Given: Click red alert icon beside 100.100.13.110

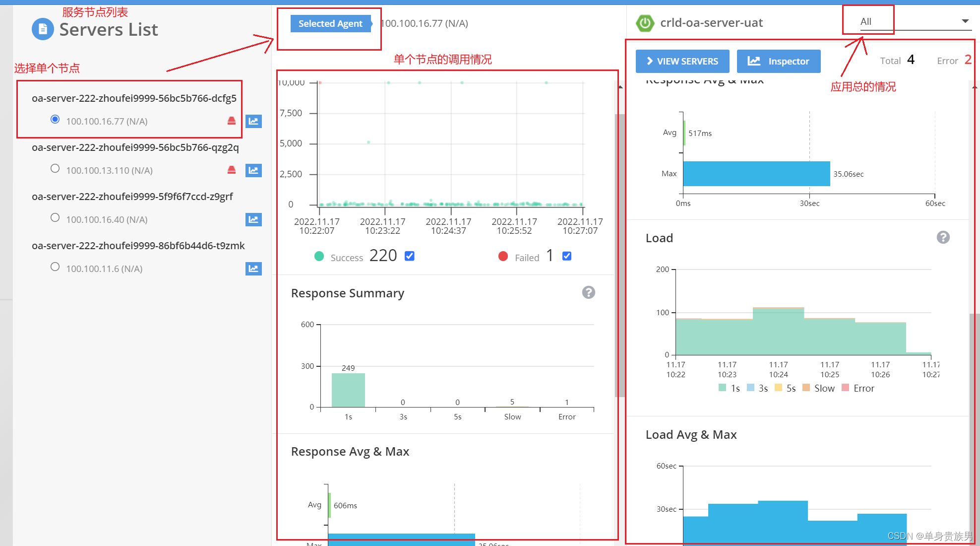Looking at the screenshot, I should [232, 170].
